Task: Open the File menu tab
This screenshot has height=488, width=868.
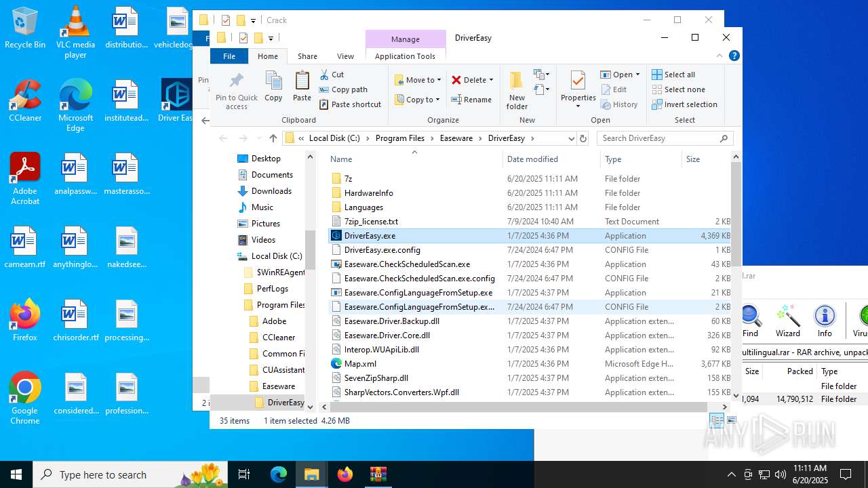Action: [x=229, y=56]
